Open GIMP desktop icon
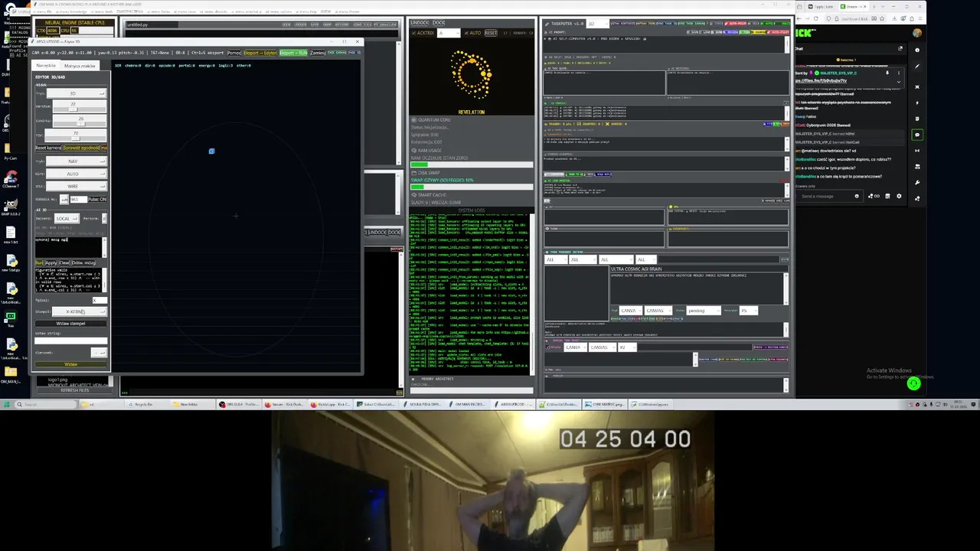The height and width of the screenshot is (551, 980). (x=11, y=206)
